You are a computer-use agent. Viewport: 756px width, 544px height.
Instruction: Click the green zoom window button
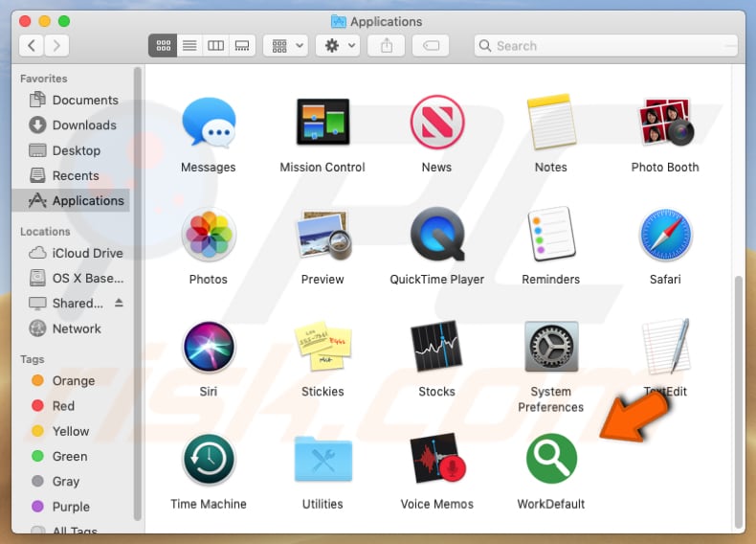pos(64,21)
